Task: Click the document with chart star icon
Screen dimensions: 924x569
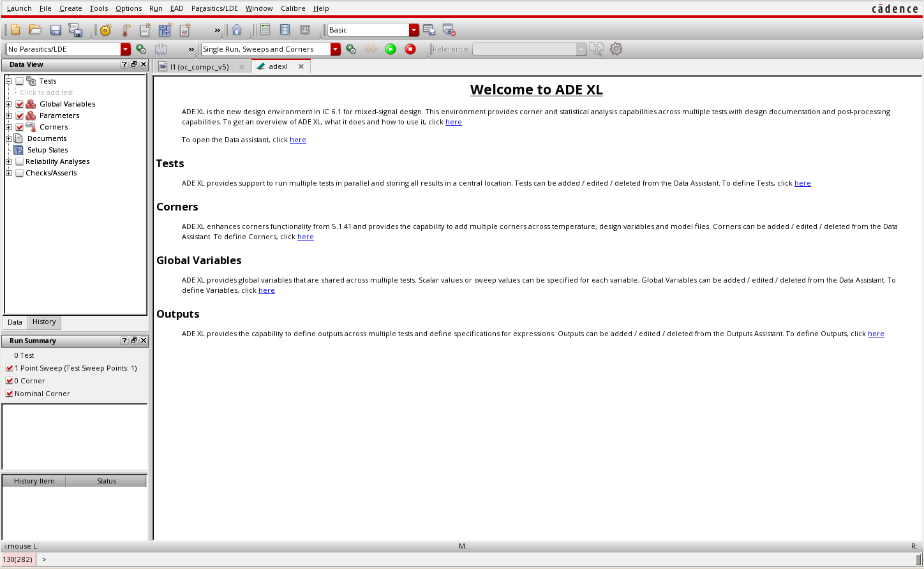Action: tap(185, 30)
